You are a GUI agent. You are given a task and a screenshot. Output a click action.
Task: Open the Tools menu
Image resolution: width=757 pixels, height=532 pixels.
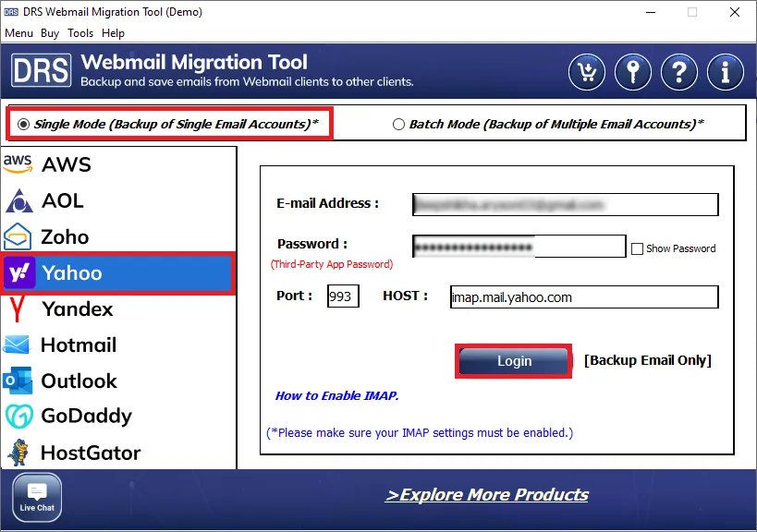tap(80, 33)
